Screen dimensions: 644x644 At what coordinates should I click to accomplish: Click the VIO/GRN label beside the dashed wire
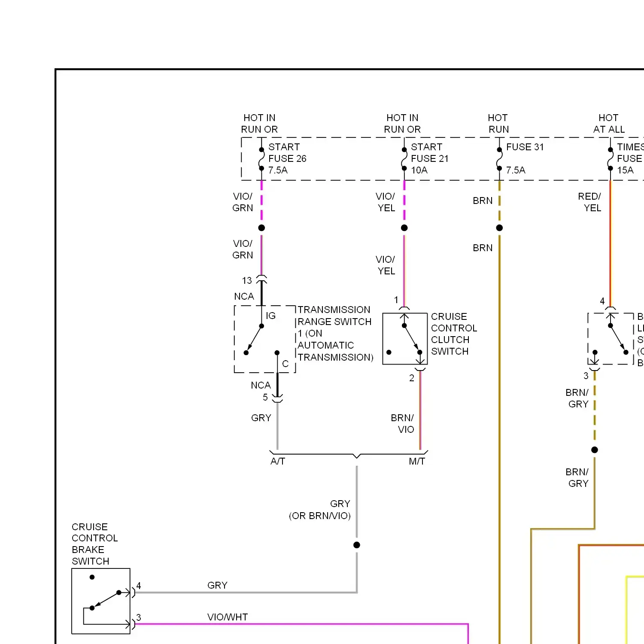tap(243, 202)
